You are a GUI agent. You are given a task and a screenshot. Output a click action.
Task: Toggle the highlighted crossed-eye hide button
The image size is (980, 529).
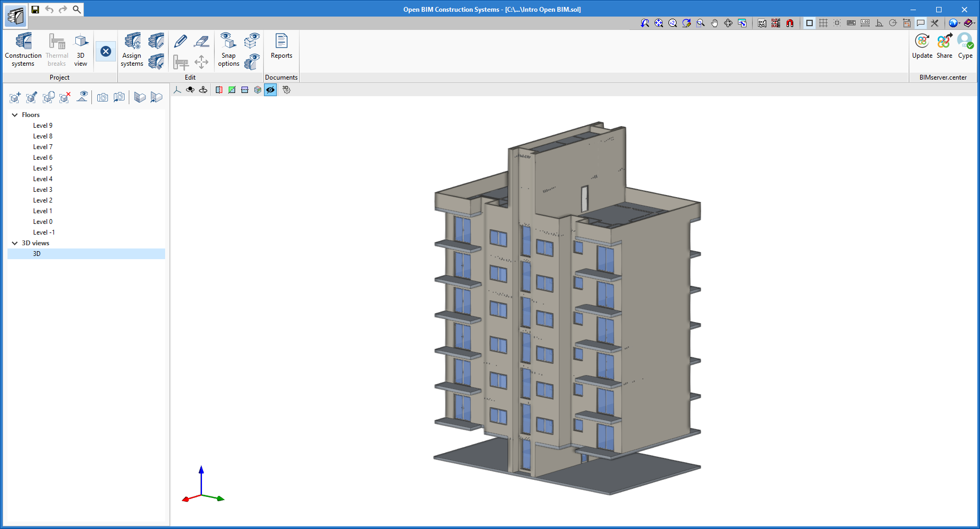pos(270,90)
